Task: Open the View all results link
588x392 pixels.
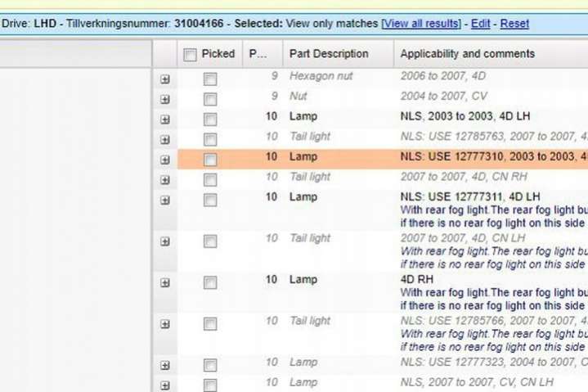Action: coord(421,24)
